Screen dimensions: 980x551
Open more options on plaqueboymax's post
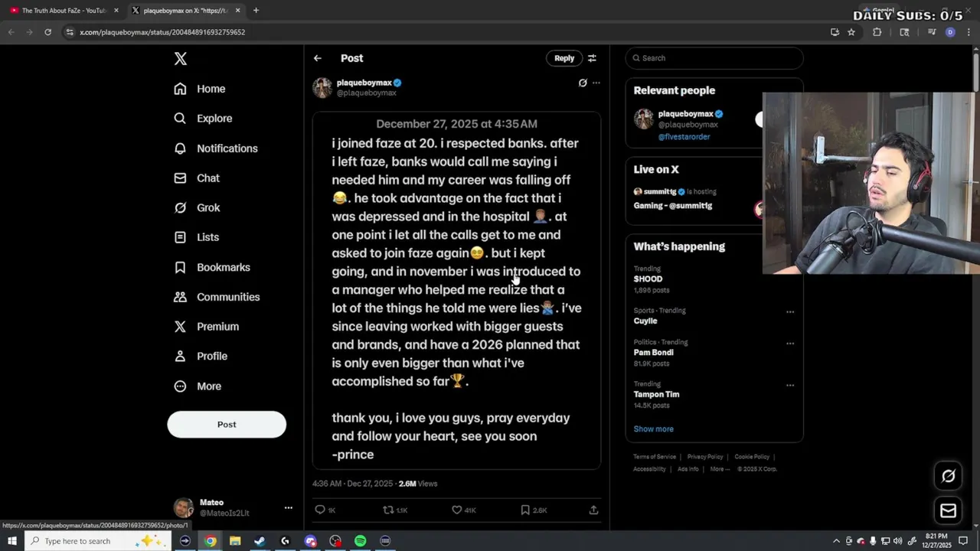pos(596,83)
